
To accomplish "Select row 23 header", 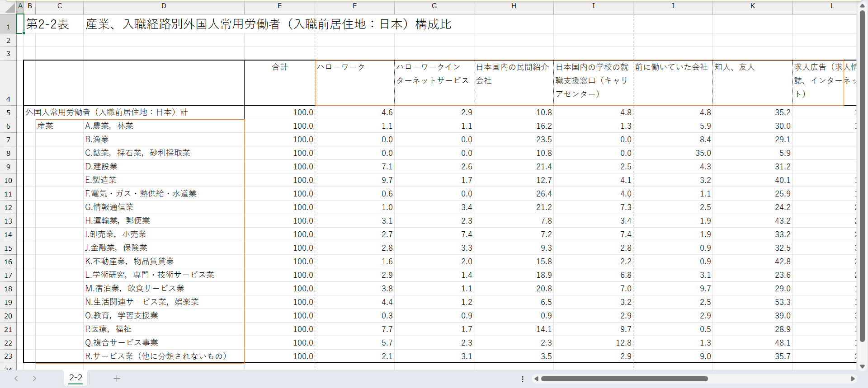I will tap(8, 356).
